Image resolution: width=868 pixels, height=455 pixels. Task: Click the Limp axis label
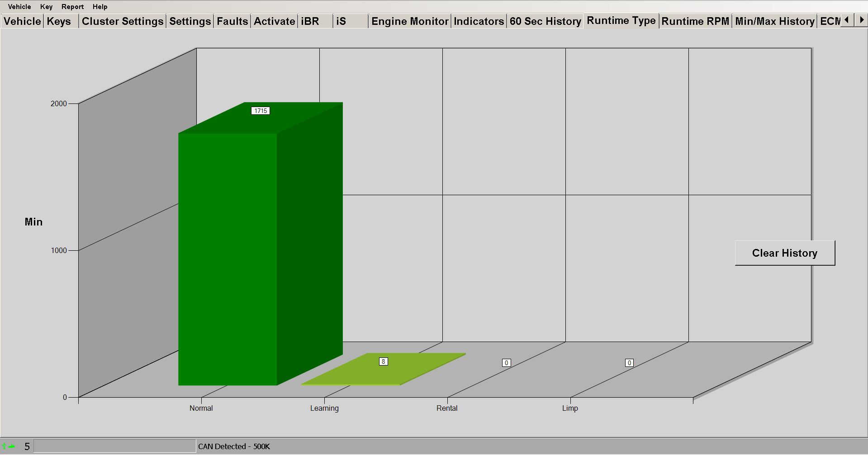point(570,408)
